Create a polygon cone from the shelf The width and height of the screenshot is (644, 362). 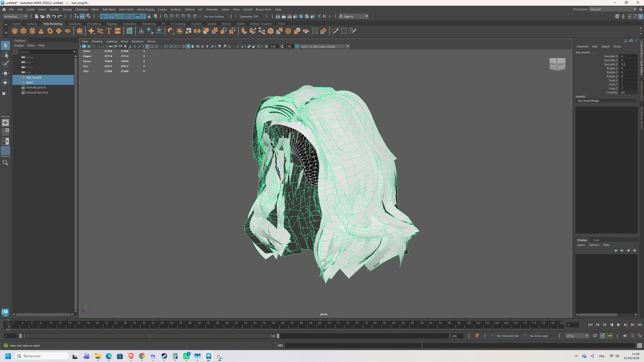(41, 31)
